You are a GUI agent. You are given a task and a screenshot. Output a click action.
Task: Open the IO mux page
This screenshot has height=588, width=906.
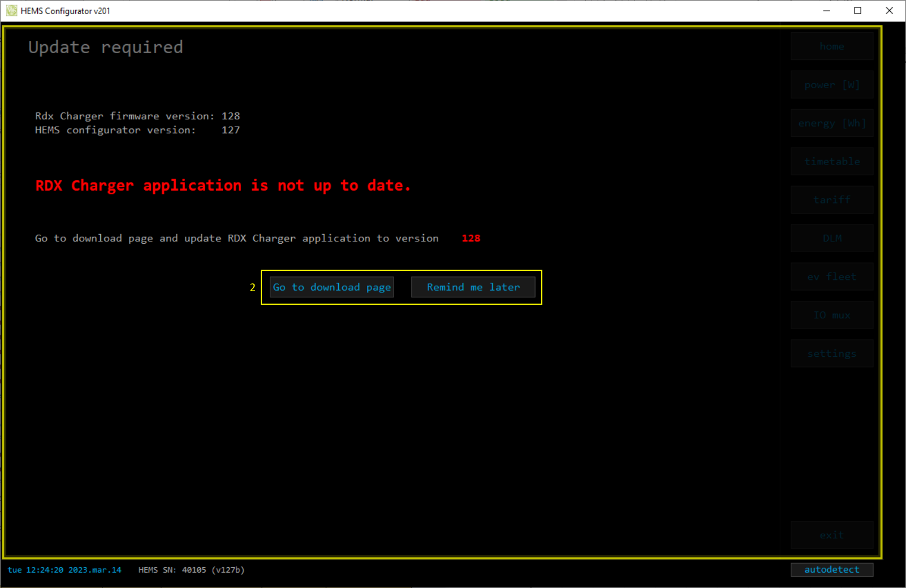[x=831, y=315]
